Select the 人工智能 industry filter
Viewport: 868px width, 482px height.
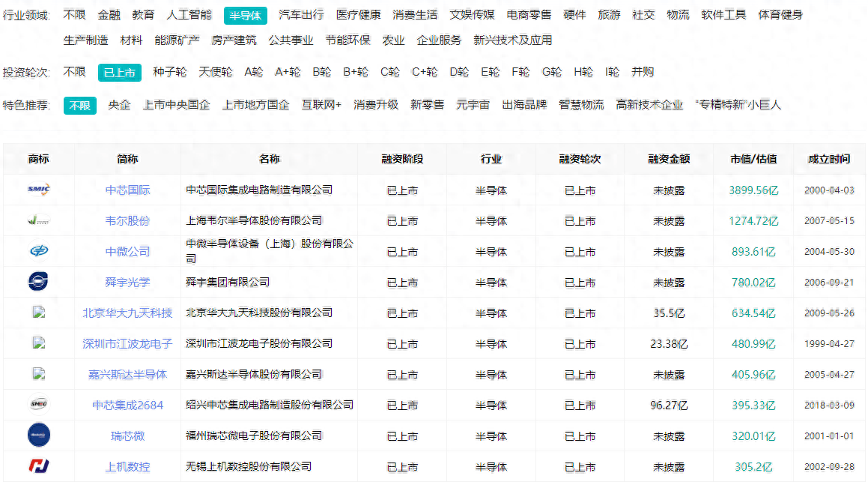(x=189, y=15)
